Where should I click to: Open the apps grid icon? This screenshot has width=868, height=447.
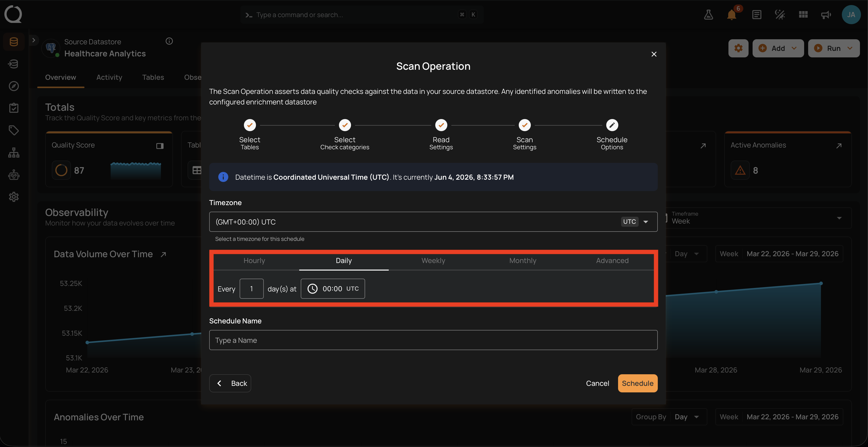coord(803,15)
